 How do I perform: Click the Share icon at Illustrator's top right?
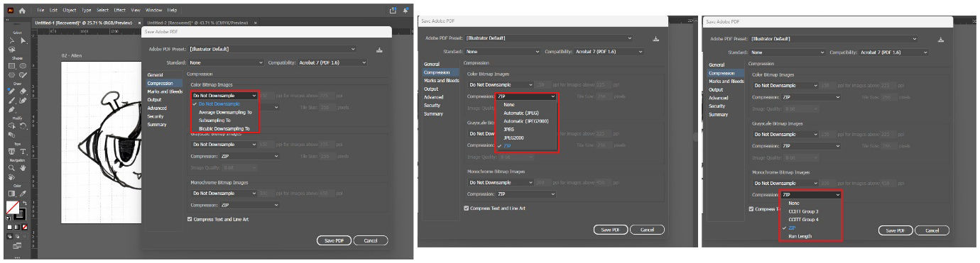click(x=393, y=11)
